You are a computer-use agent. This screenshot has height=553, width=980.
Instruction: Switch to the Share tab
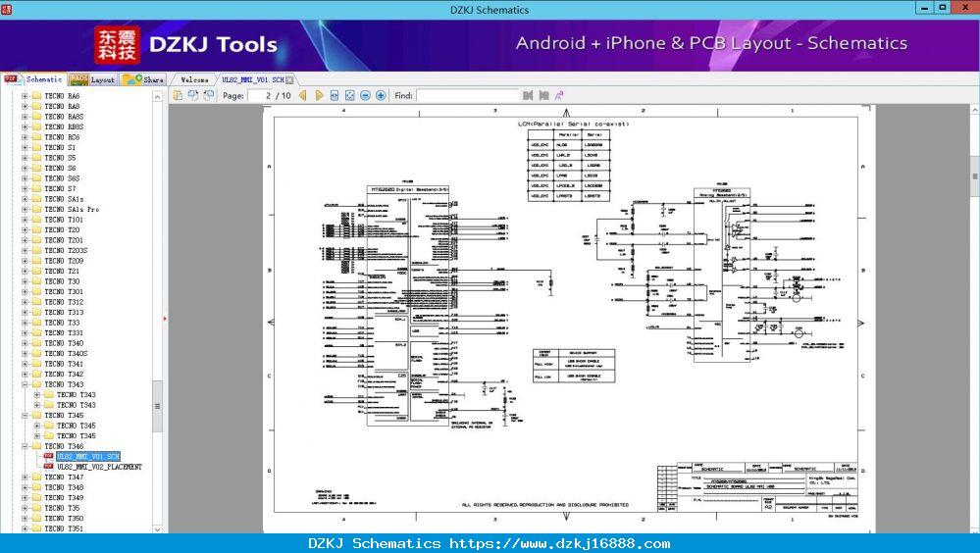pos(143,79)
